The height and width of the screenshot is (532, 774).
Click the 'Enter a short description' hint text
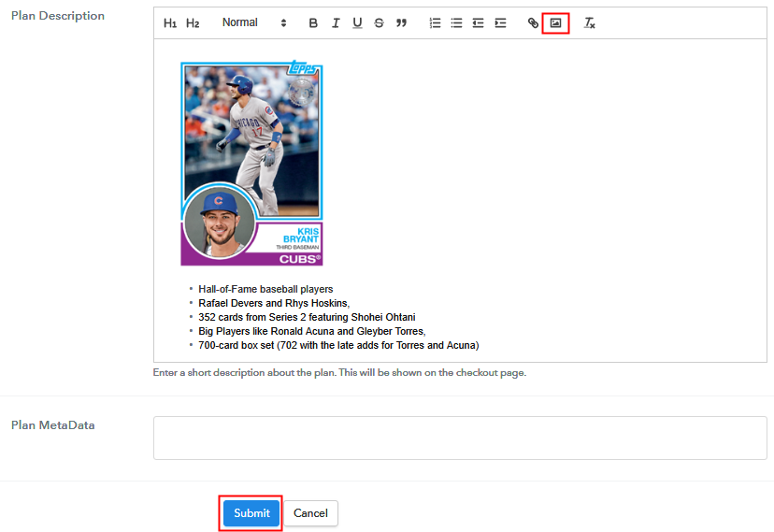coord(339,373)
